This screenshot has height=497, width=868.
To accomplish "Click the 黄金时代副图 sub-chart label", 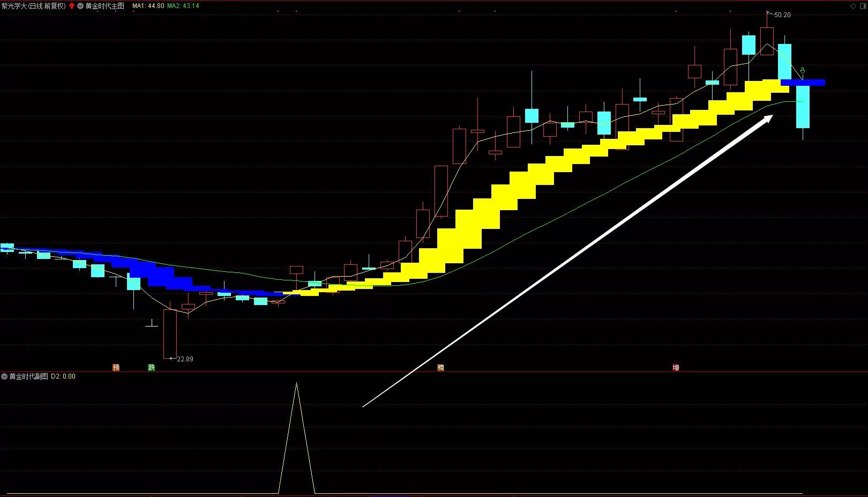I will (x=28, y=376).
